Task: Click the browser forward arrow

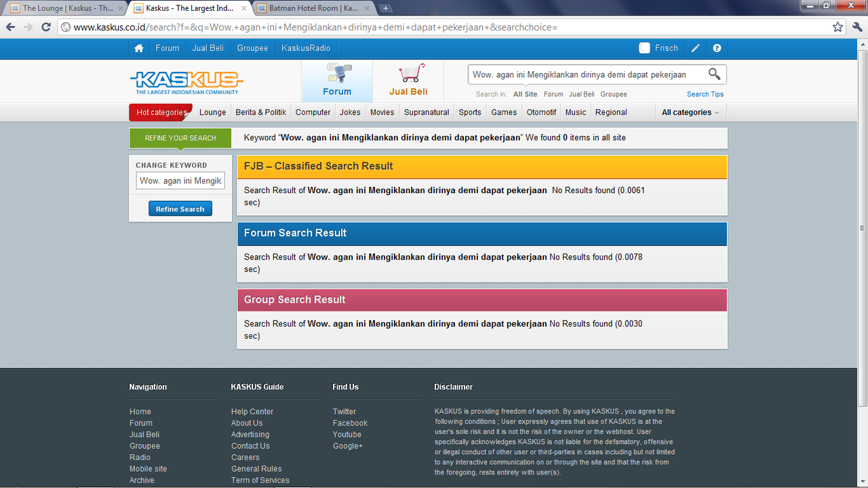Action: [x=28, y=27]
